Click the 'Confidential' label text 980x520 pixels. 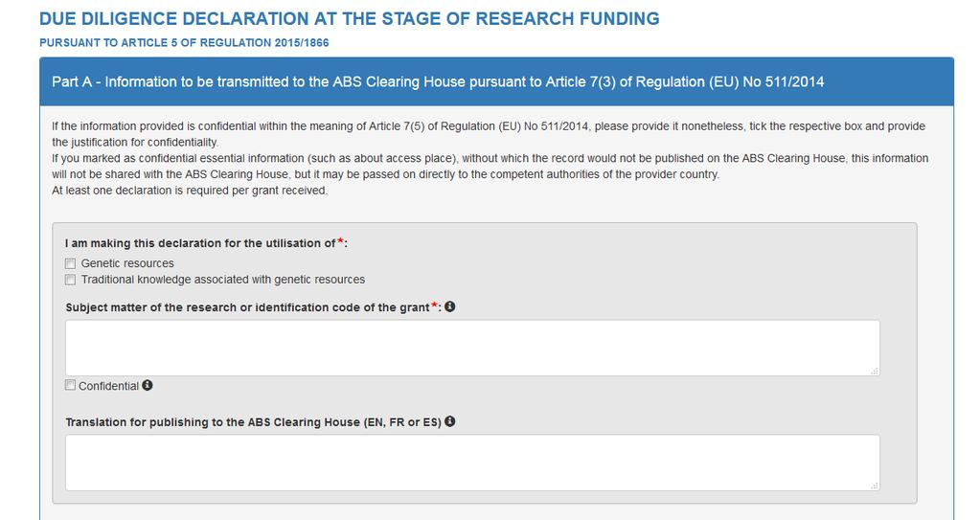pyautogui.click(x=109, y=386)
